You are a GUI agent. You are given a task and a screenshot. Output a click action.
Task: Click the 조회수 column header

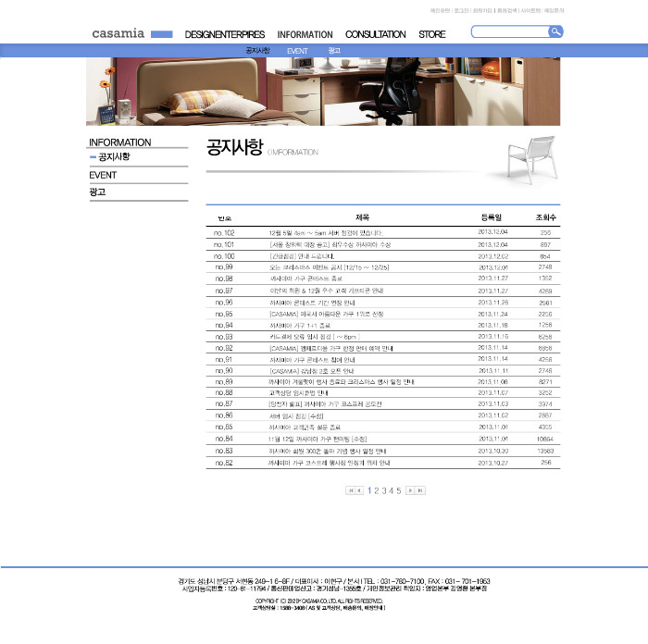coord(546,217)
